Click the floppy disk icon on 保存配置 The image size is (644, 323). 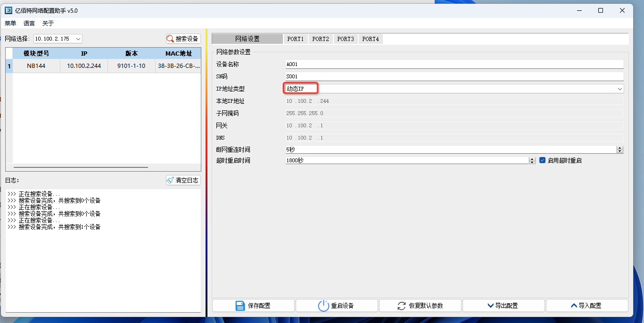(x=240, y=306)
